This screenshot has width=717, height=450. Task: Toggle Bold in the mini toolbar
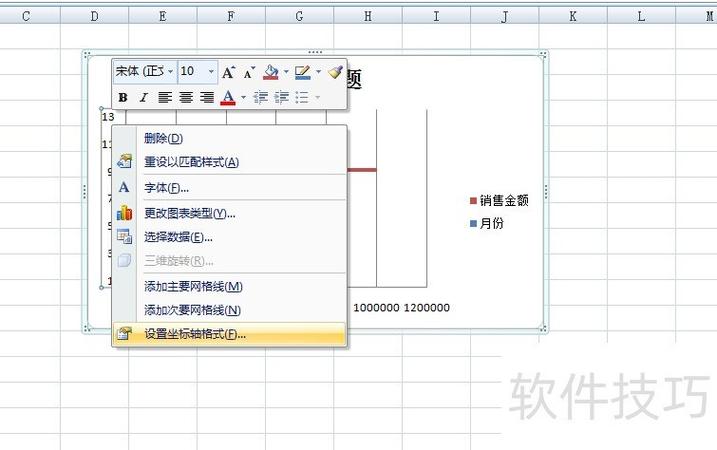click(123, 97)
